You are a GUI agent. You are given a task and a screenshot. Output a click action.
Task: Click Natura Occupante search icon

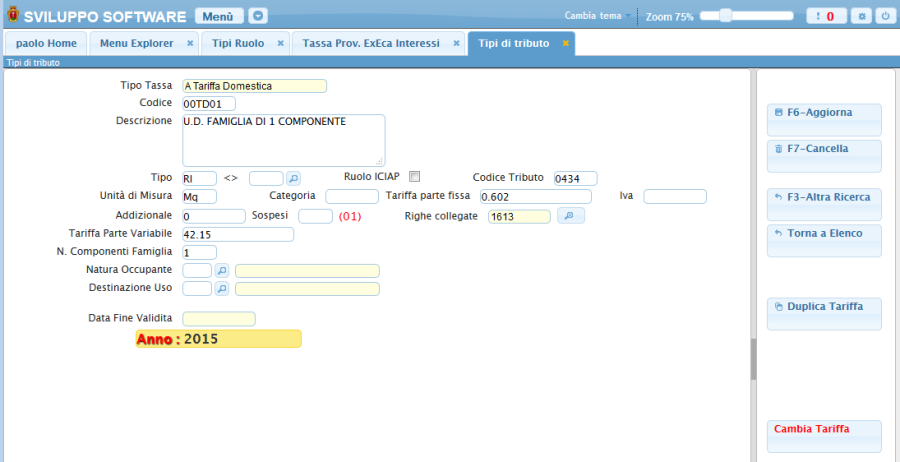[x=222, y=270]
